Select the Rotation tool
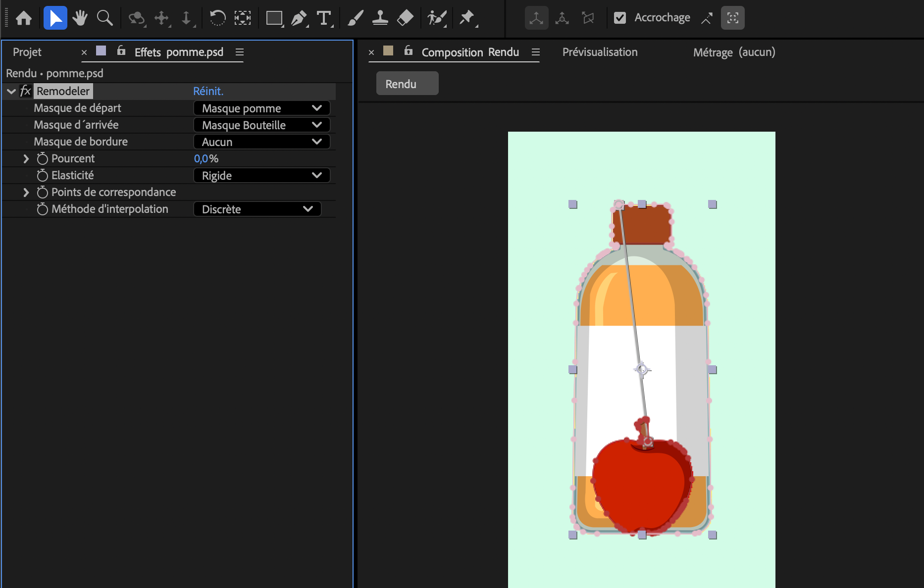Screen dimensions: 924x588 pyautogui.click(x=217, y=18)
